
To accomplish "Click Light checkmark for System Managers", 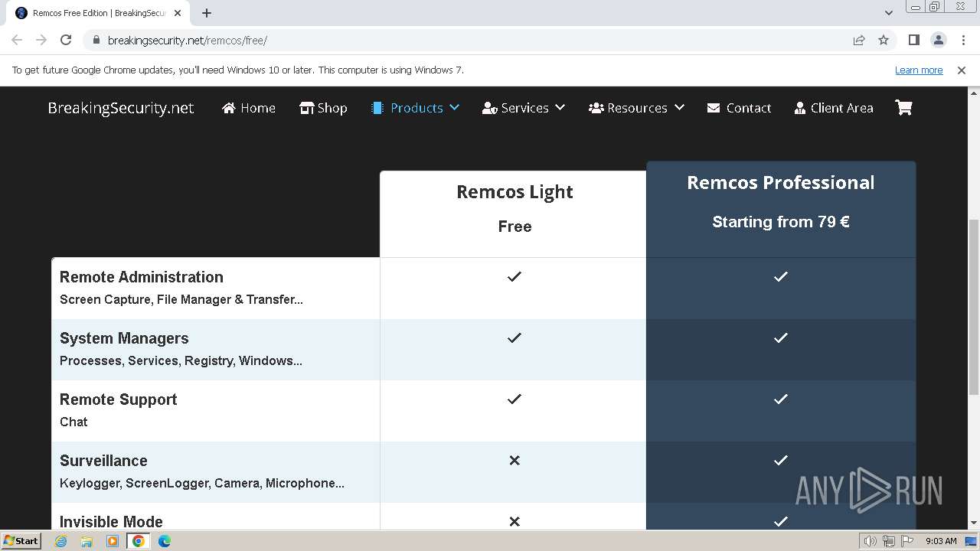I will (x=514, y=337).
